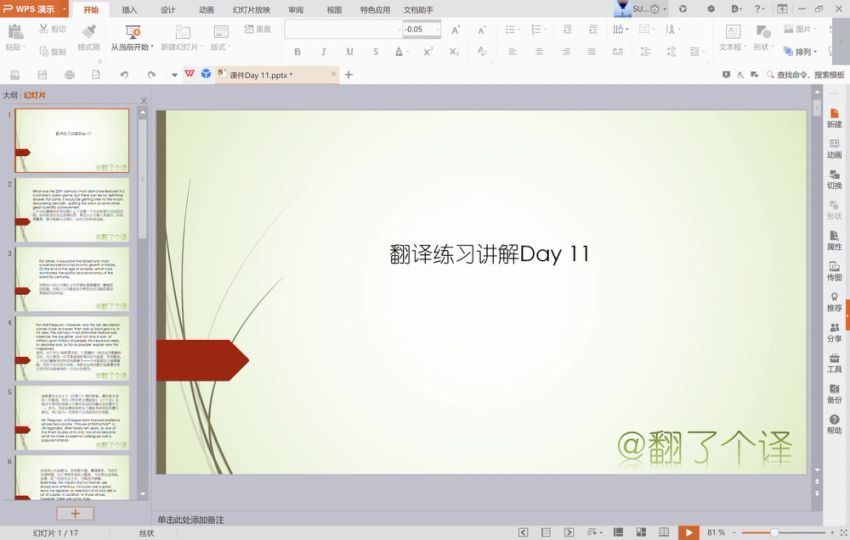Select the Format Painter (格式刷) brush
Image resolution: width=850 pixels, height=540 pixels.
[88, 37]
